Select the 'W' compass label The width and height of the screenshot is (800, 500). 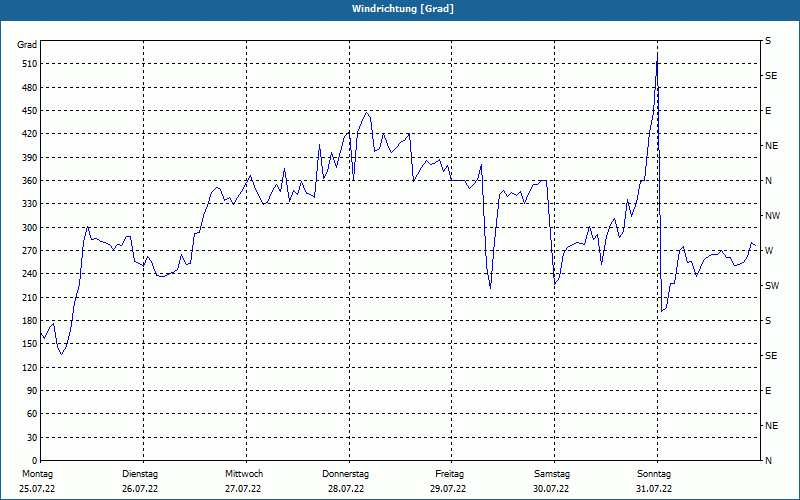click(769, 251)
